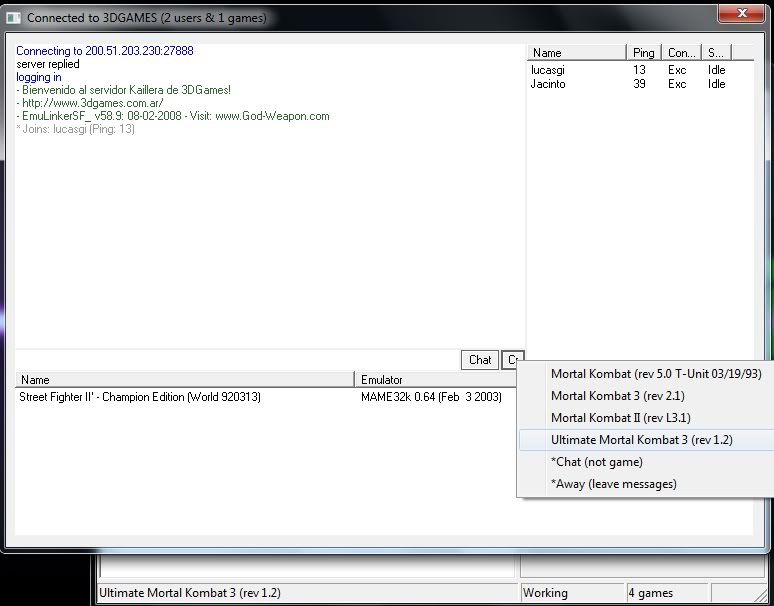The image size is (774, 606).
Task: Click the Bienvenido al servidor Kaillera message
Action: [x=123, y=90]
